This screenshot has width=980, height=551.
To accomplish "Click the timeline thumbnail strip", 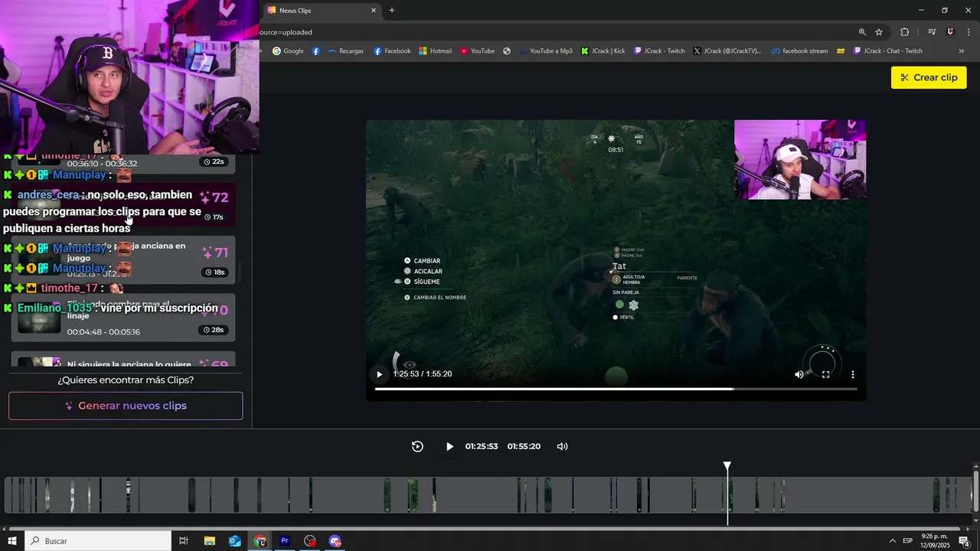I will click(487, 494).
